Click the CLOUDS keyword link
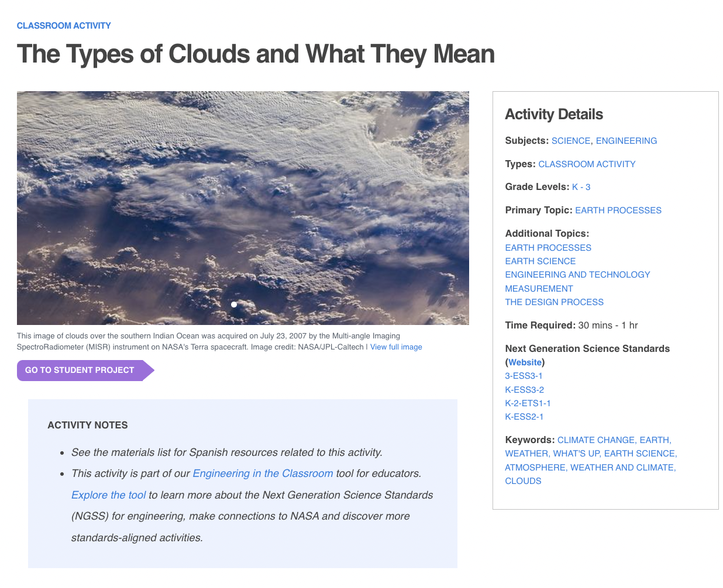The image size is (723, 588). coord(523,480)
